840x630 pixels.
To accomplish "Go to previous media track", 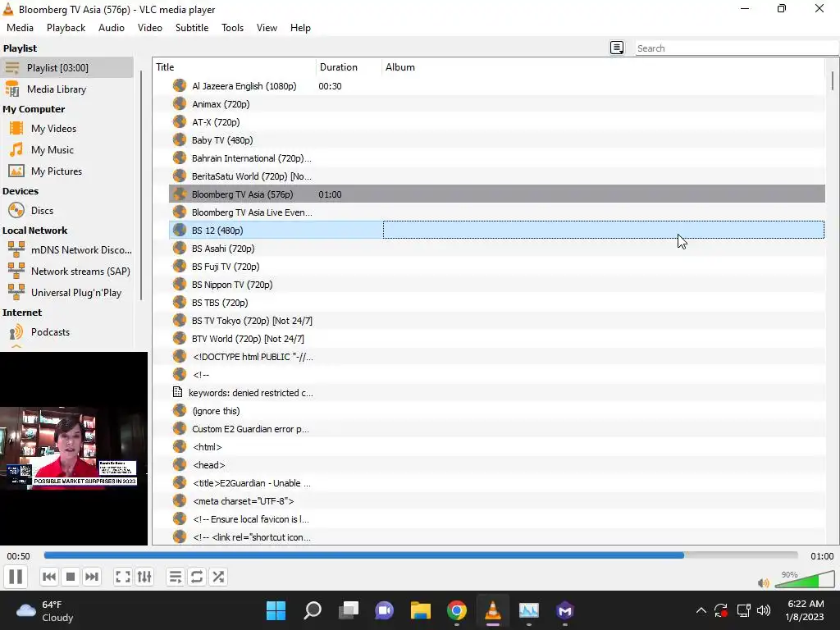I will [48, 577].
